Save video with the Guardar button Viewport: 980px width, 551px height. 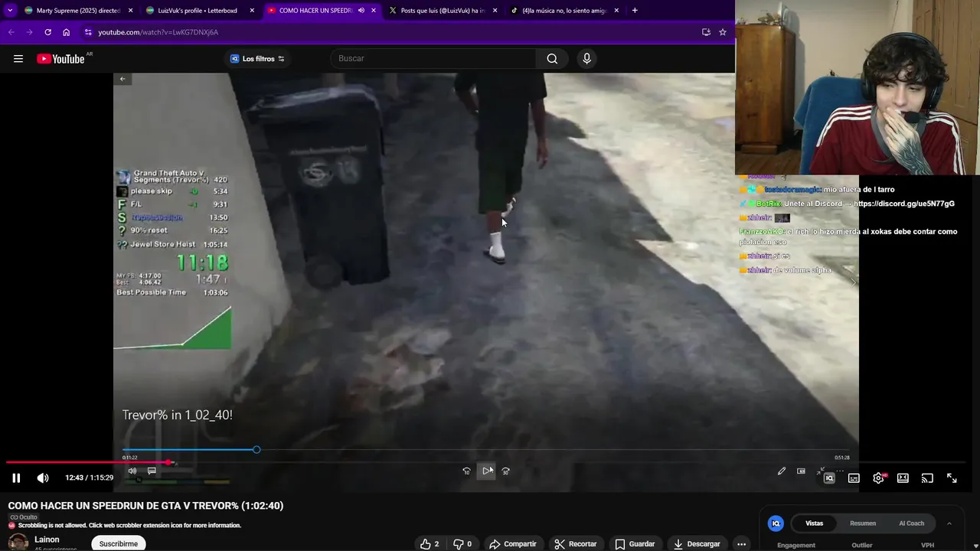click(635, 544)
